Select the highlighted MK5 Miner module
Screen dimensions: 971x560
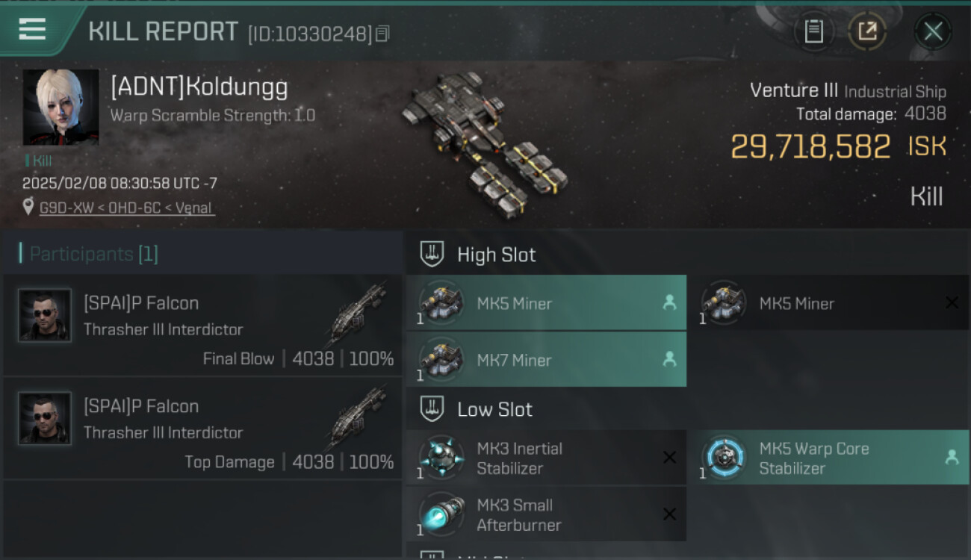[546, 303]
